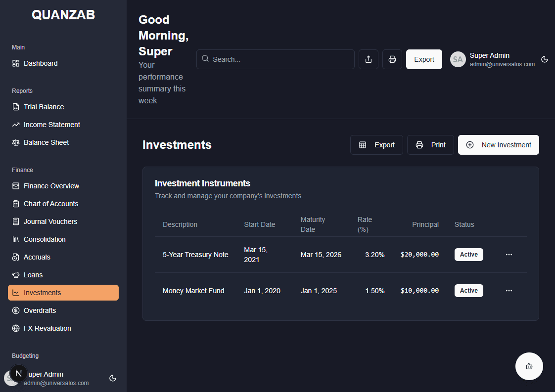Click the Balance Sheet scales icon
Viewport: 555px width, 392px height.
coord(15,142)
